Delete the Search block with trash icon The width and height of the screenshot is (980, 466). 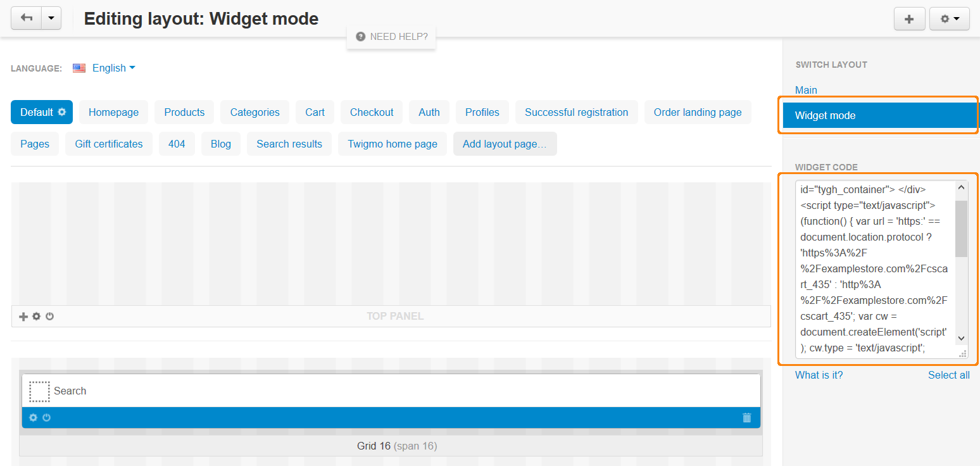point(747,417)
